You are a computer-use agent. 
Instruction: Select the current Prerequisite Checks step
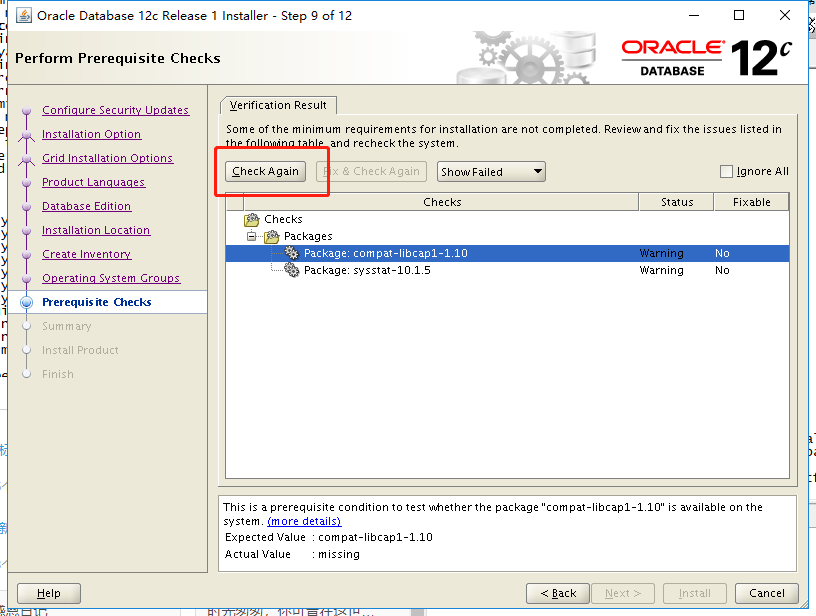[97, 302]
